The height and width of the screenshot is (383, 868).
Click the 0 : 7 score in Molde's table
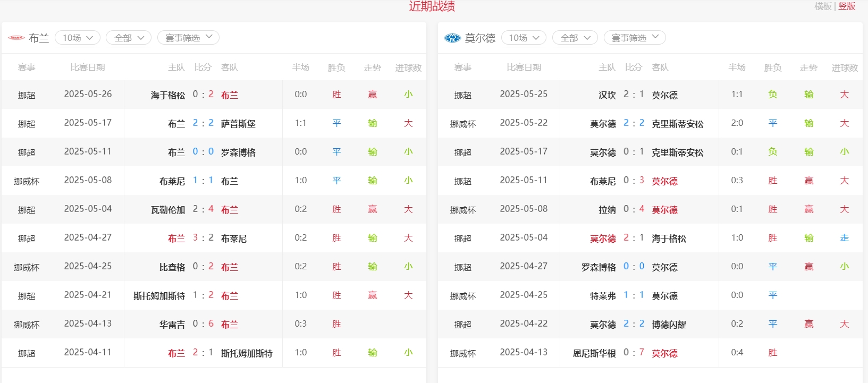click(x=634, y=352)
